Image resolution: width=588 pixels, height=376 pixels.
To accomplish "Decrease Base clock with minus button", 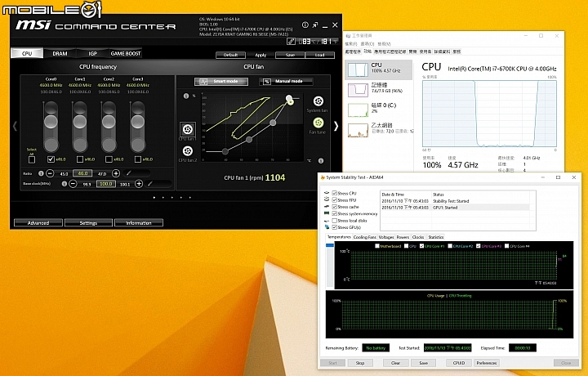I will click(73, 184).
